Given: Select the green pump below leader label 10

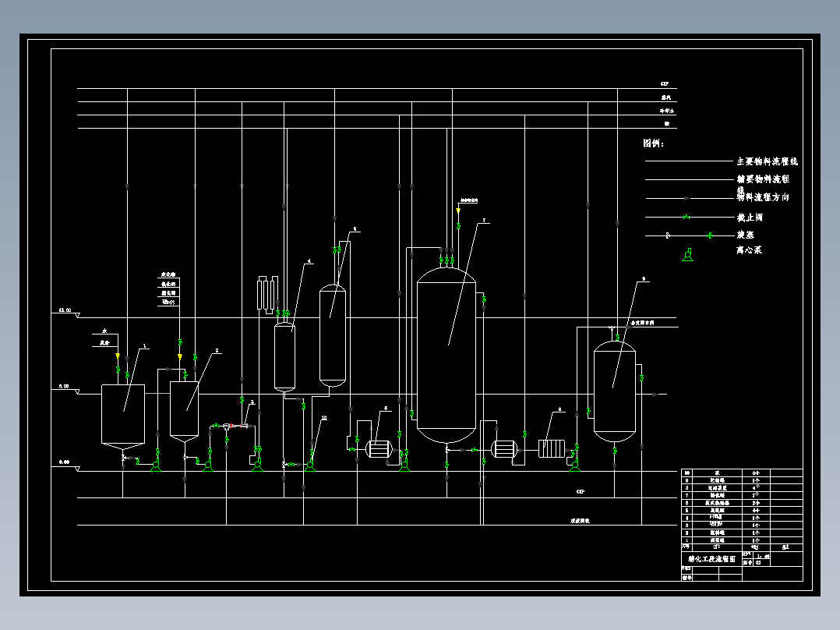Looking at the screenshot, I should click(x=309, y=465).
